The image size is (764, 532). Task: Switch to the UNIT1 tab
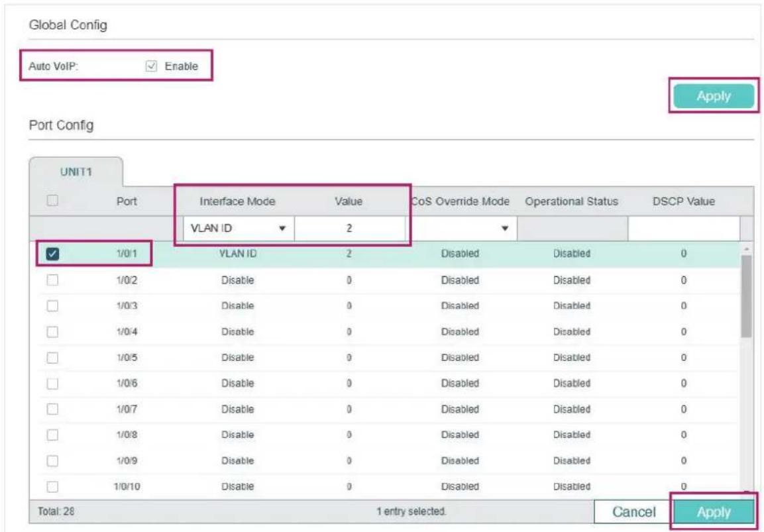[x=76, y=172]
